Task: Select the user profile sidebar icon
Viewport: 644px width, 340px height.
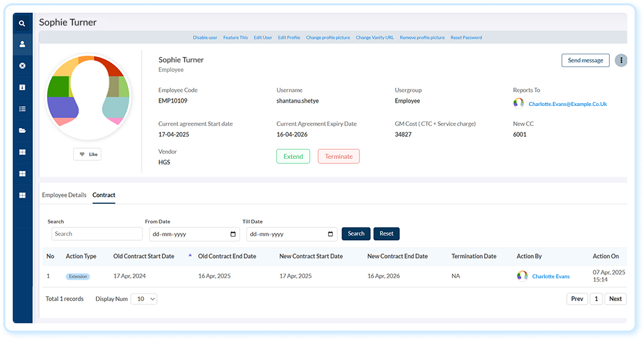Action: [x=22, y=44]
